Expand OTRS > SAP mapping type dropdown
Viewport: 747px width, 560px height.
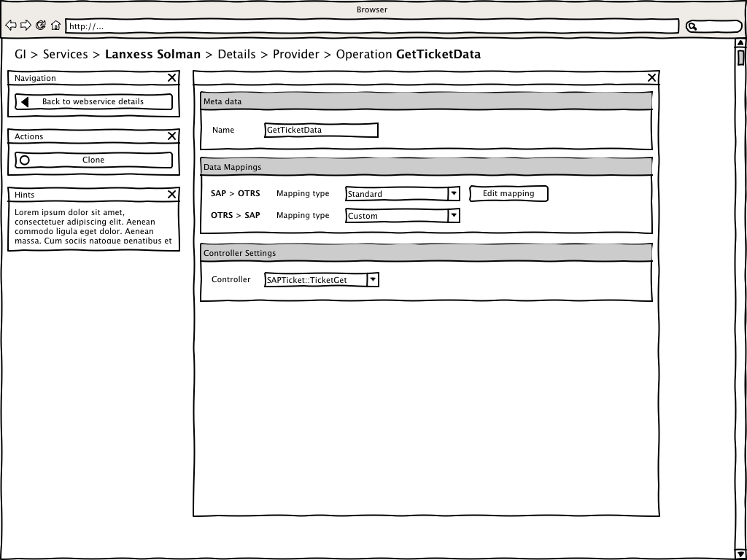point(454,216)
